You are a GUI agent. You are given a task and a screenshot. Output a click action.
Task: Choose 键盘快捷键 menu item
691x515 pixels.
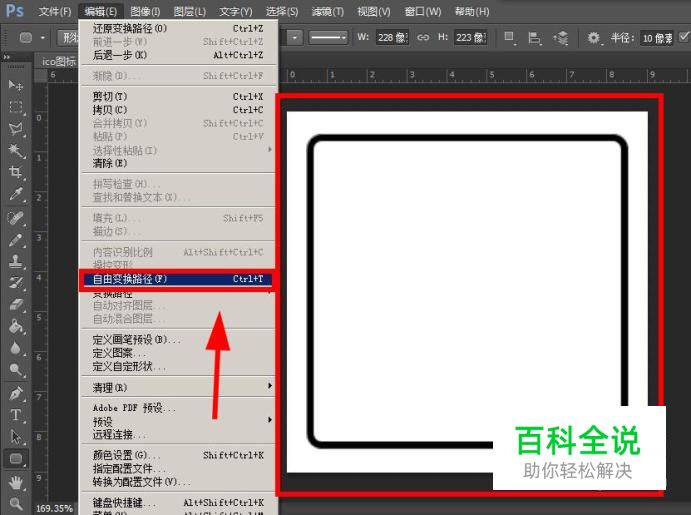click(x=178, y=502)
